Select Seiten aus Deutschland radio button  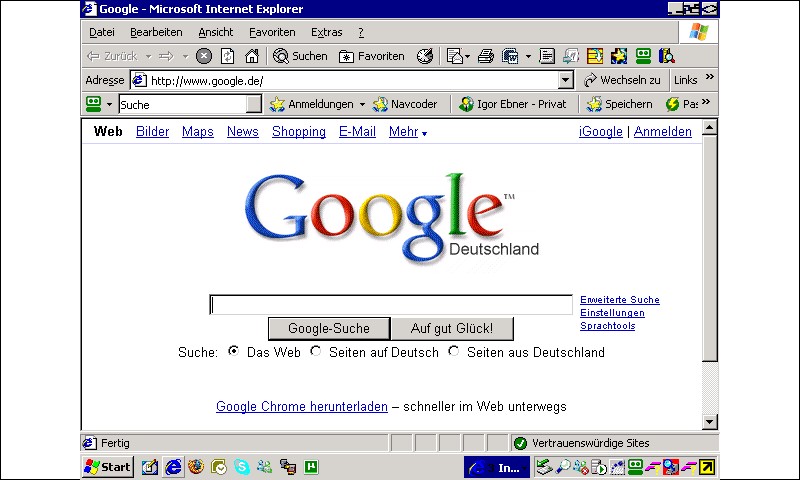tap(454, 351)
